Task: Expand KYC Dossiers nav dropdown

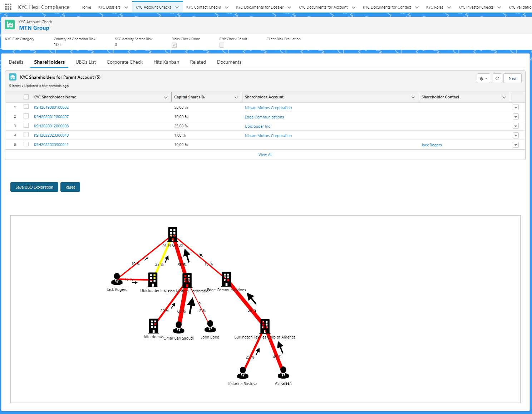Action: 126,7
